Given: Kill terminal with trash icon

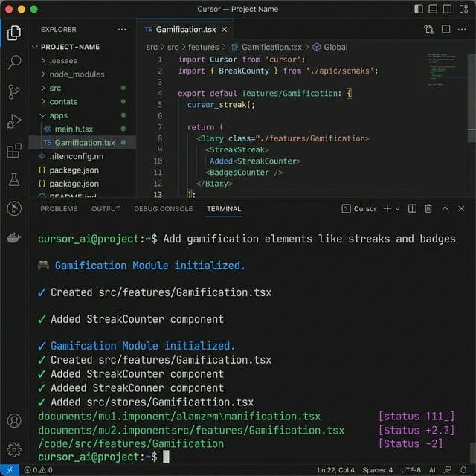Looking at the screenshot, I should tap(428, 208).
